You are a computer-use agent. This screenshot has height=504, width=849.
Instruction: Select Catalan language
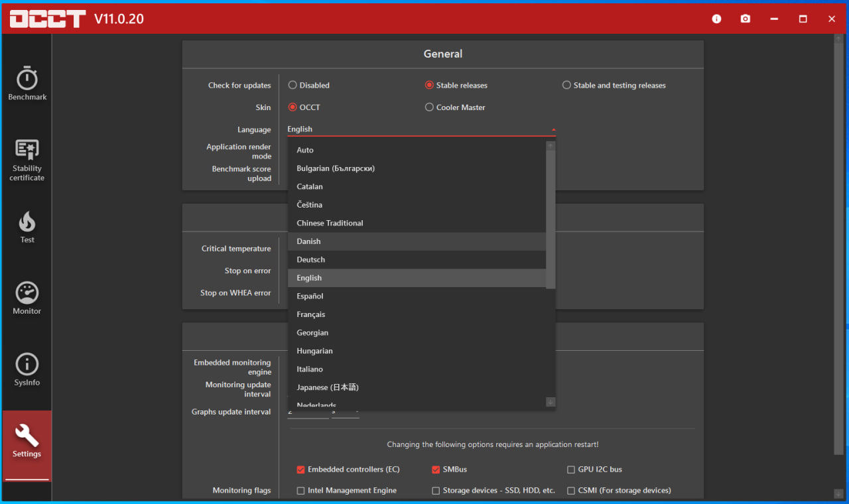coord(417,186)
